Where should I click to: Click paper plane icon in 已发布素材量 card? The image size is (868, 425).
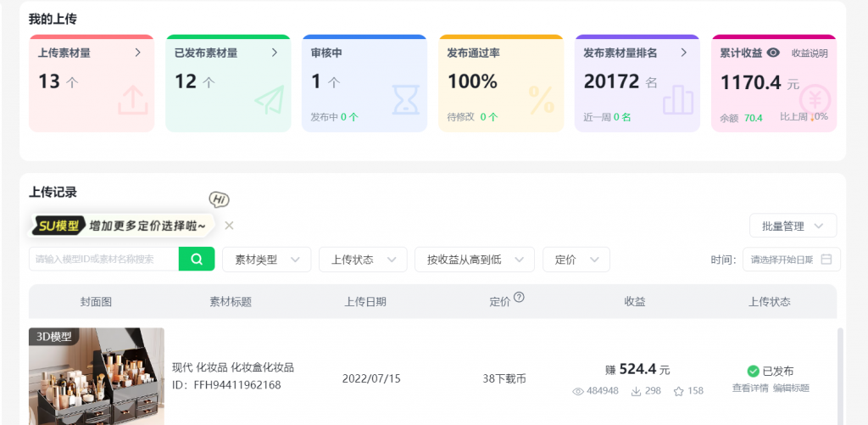pos(270,100)
